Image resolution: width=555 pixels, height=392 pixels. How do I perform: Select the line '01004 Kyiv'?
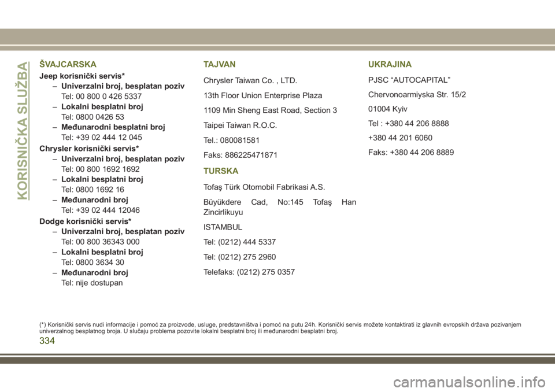tap(387, 109)
